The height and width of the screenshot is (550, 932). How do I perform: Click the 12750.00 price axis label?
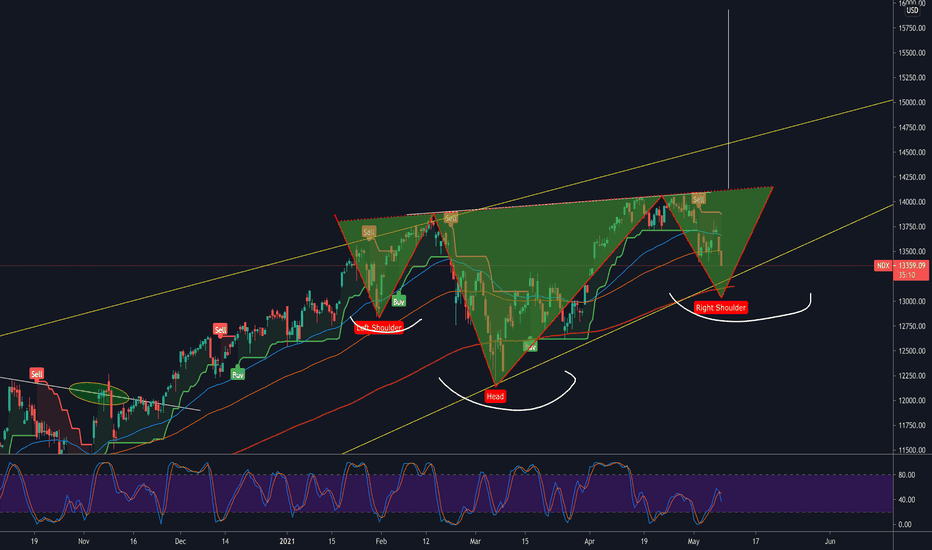pos(912,326)
